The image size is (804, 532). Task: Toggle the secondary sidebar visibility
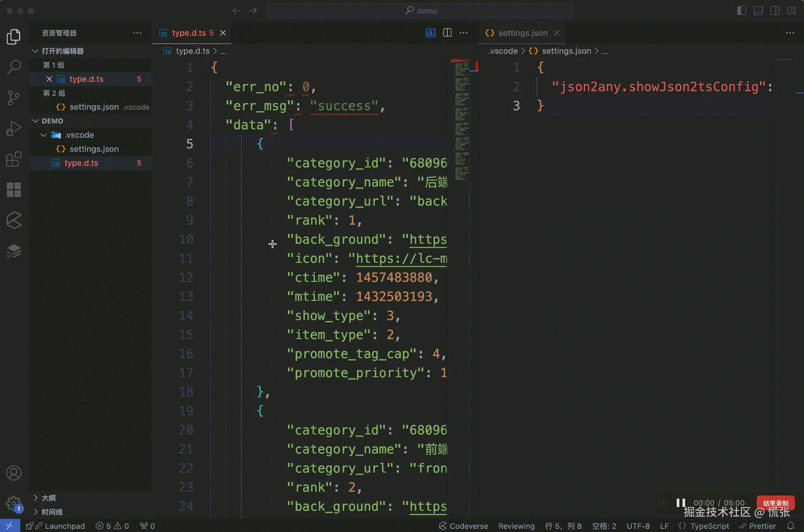(x=775, y=10)
